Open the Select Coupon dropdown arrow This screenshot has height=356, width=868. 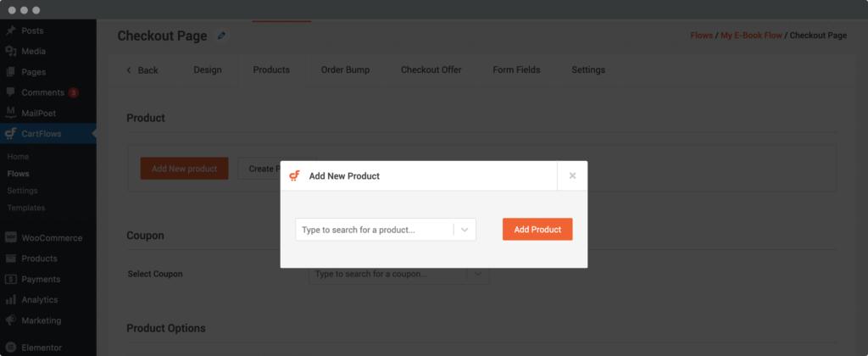coord(478,274)
